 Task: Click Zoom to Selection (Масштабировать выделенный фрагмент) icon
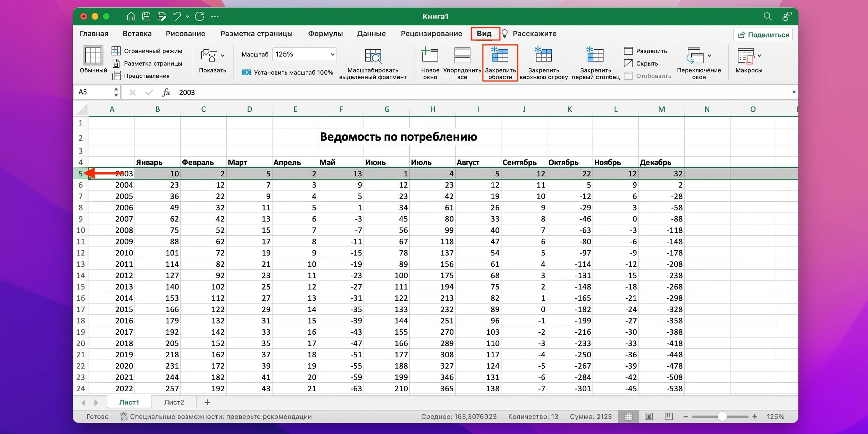(x=373, y=56)
